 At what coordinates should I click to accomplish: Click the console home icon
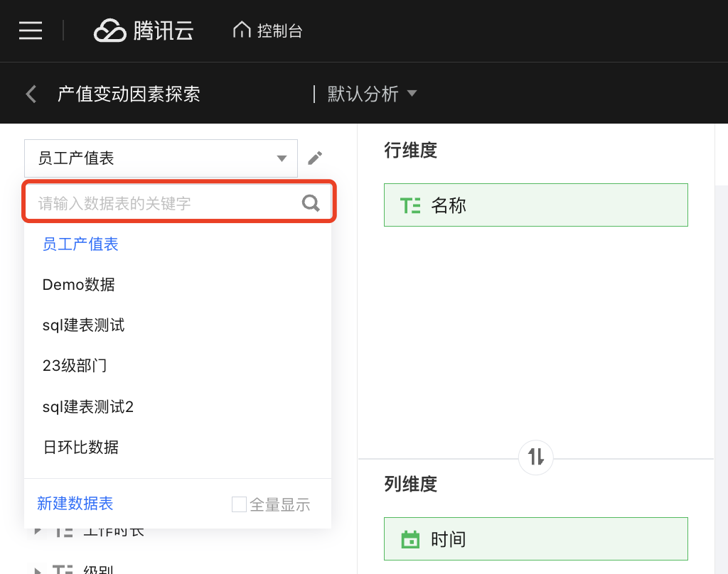[242, 31]
